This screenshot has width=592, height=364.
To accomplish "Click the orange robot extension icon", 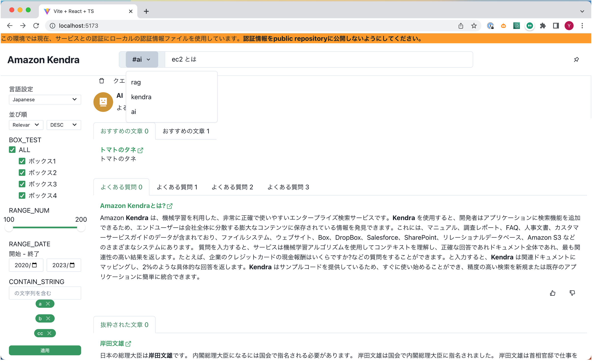I will (x=503, y=26).
